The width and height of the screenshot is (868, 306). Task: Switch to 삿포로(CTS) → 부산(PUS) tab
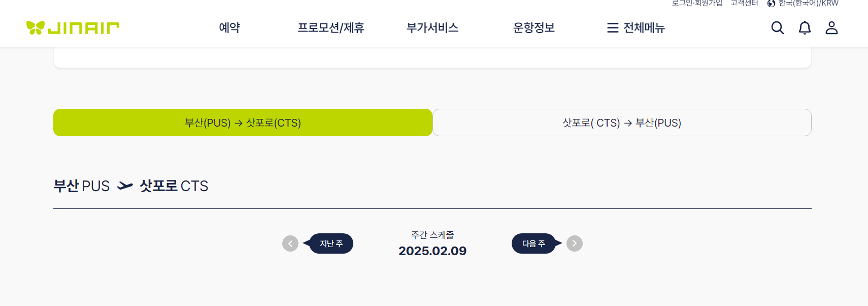pos(622,123)
